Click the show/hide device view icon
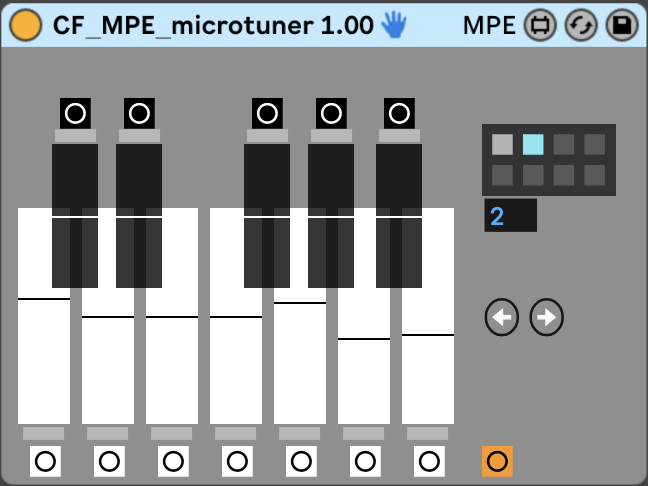Screen dimensions: 648x486 (x=541, y=26)
